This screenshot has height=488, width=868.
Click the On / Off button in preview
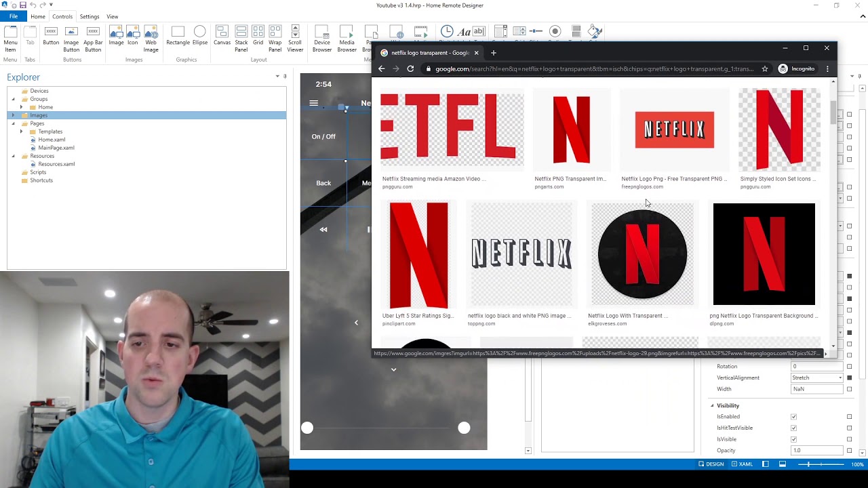coord(323,136)
